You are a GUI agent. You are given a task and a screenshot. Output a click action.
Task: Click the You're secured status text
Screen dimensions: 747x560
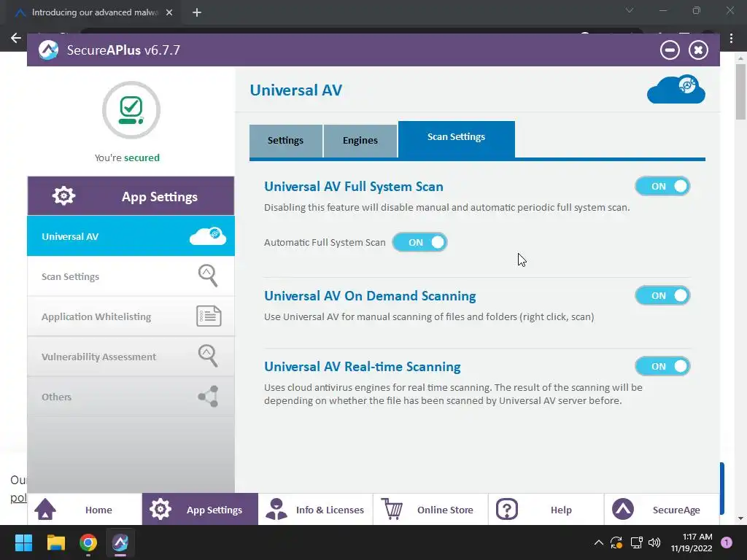[127, 157]
